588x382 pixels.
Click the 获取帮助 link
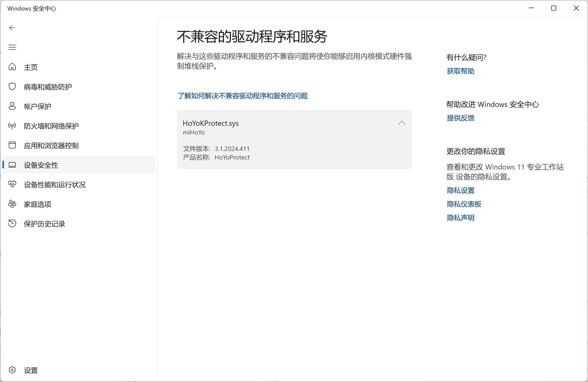click(460, 71)
